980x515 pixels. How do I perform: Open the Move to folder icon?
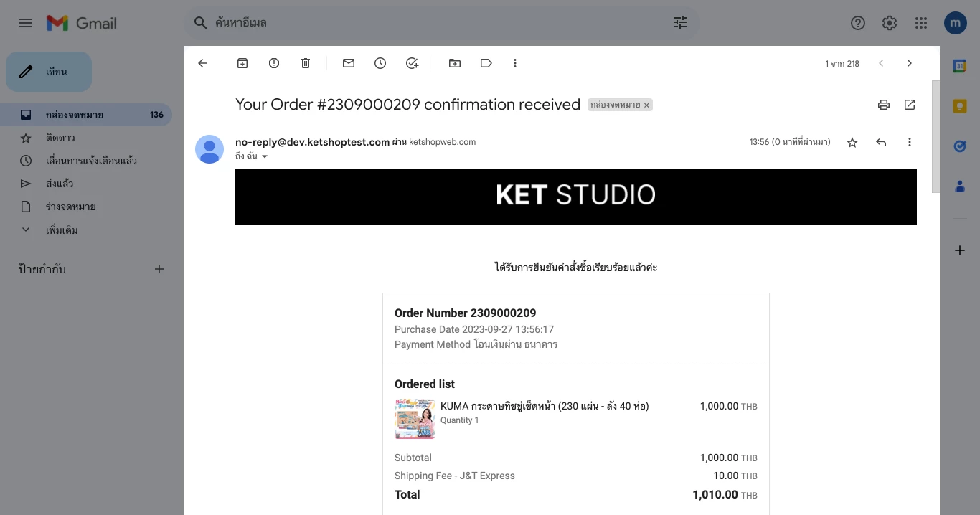pyautogui.click(x=455, y=63)
